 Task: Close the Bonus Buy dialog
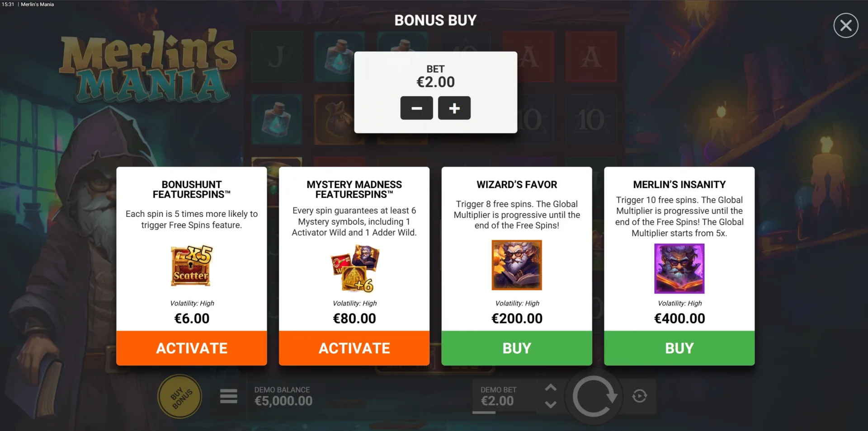click(846, 25)
